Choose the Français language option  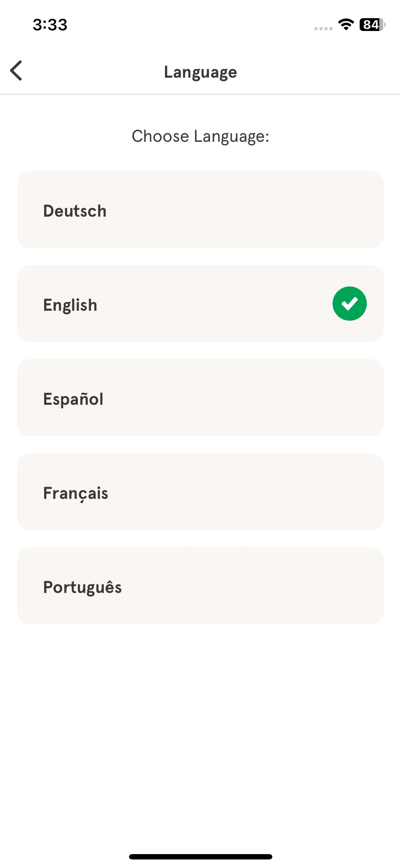pos(200,492)
